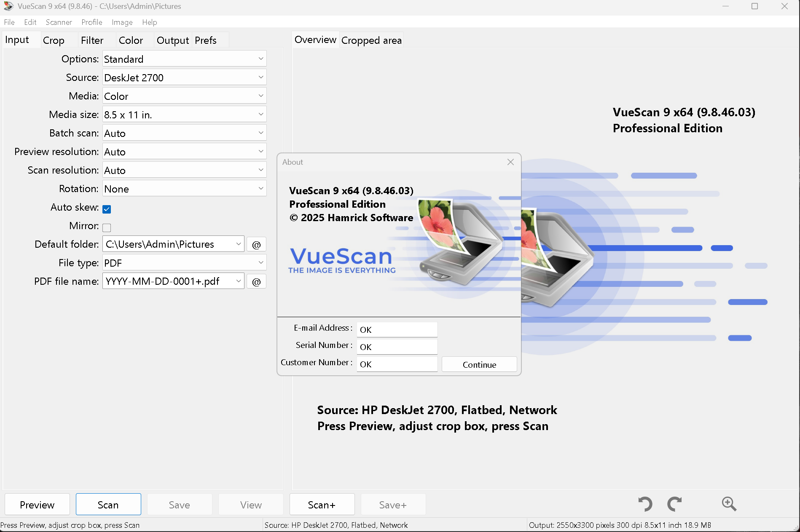Toggle the Auto skew checkbox
Viewport: 800px width, 532px height.
tap(107, 209)
